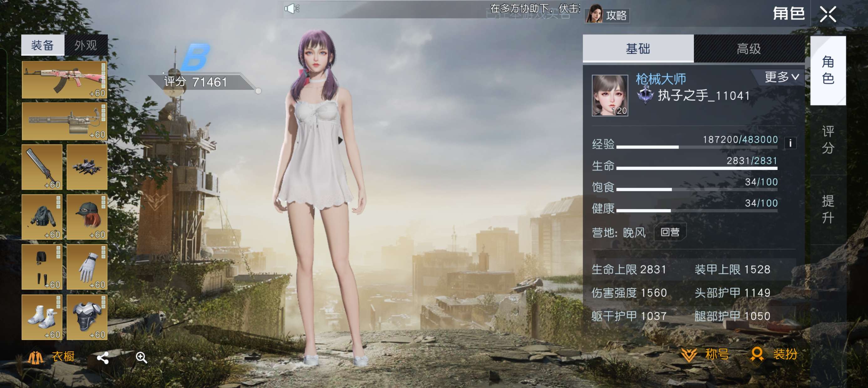868x388 pixels.
Task: Open the drone equipment slot
Action: click(87, 167)
